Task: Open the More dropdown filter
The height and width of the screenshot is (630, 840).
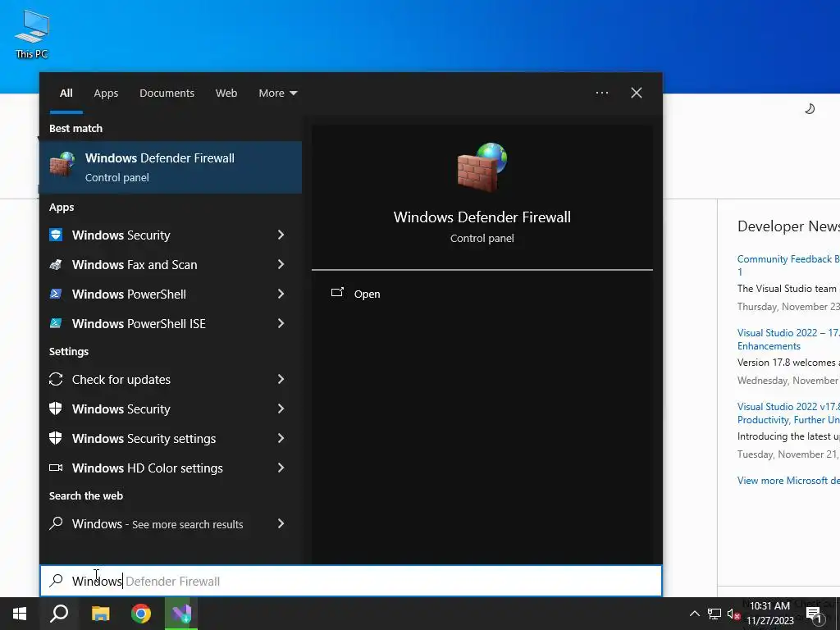Action: 277,93
